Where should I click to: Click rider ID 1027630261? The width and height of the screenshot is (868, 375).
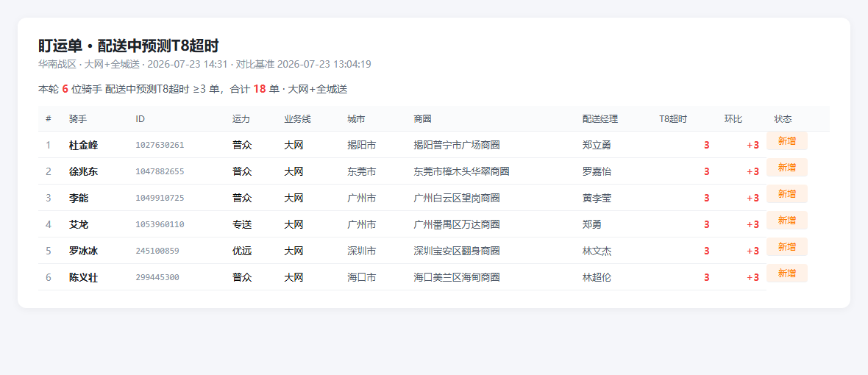160,146
